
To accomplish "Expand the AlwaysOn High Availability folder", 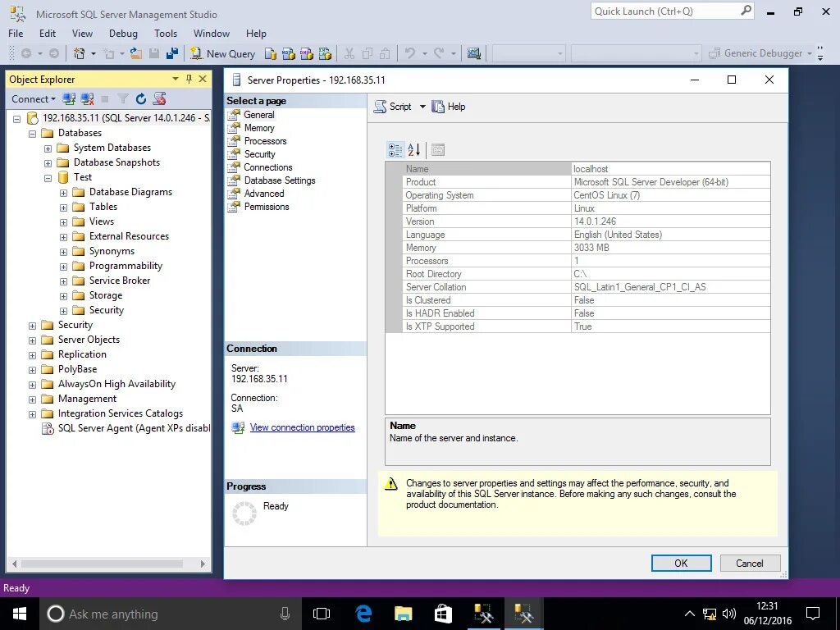I will point(33,386).
